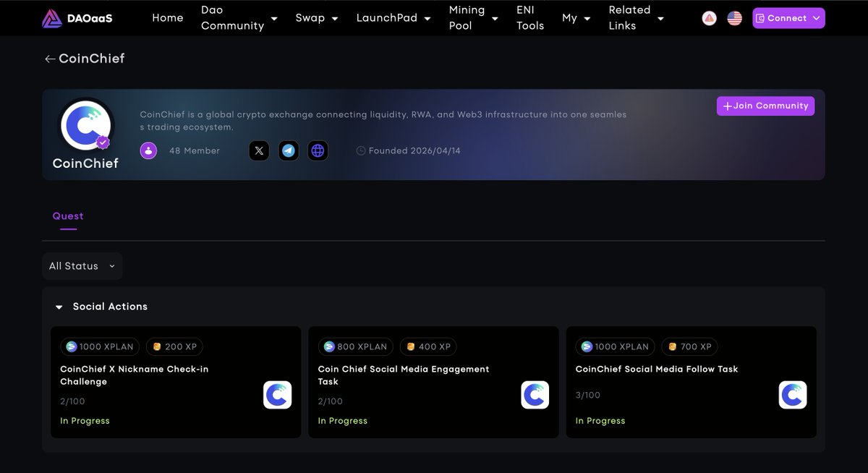The image size is (868, 473).
Task: Click the clock icon near Founded date
Action: pos(361,150)
